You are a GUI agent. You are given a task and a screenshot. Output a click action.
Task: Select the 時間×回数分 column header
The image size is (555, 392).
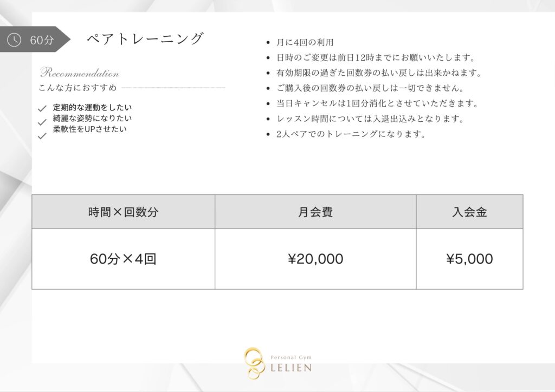[x=124, y=212]
